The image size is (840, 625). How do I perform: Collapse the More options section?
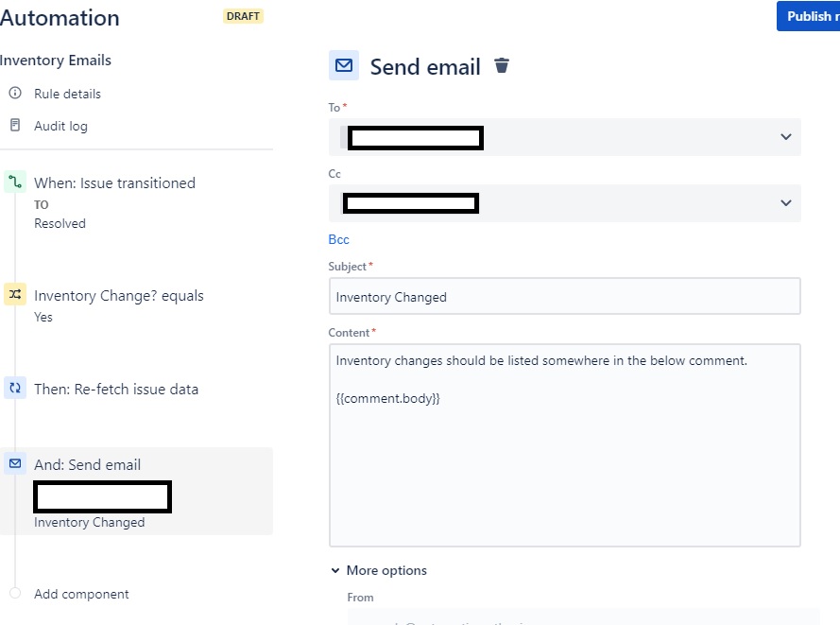[379, 570]
